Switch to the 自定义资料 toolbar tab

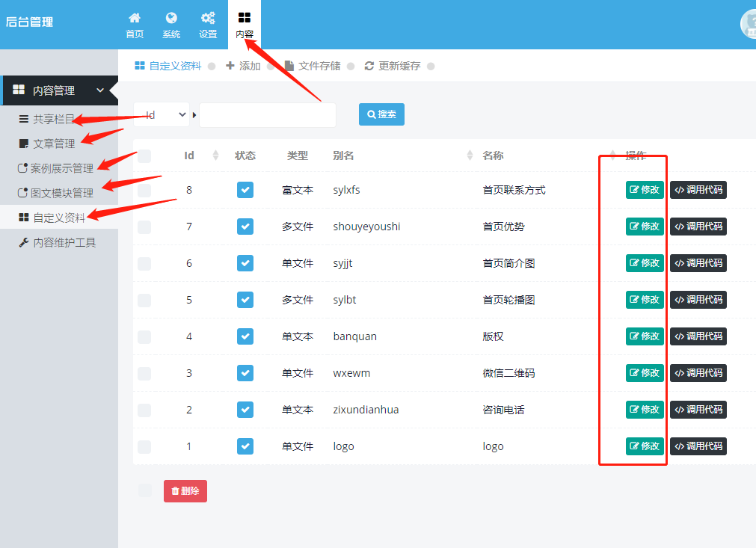click(168, 66)
